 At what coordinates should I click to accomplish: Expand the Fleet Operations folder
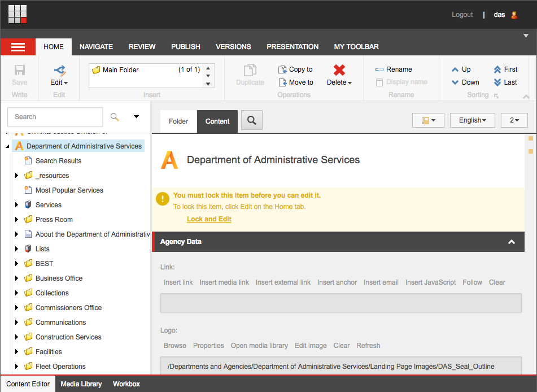17,367
